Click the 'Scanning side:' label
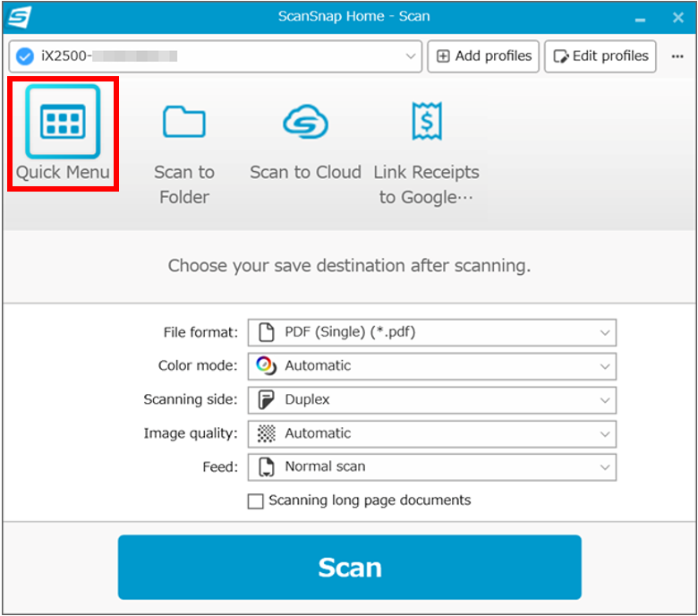Viewport: 698px width, 616px height. [191, 399]
